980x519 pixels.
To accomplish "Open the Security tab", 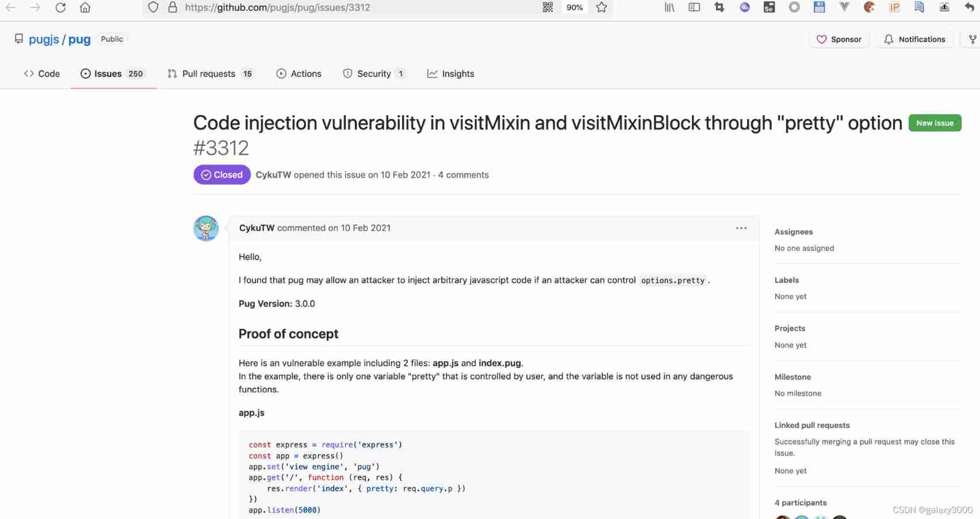I will (374, 74).
